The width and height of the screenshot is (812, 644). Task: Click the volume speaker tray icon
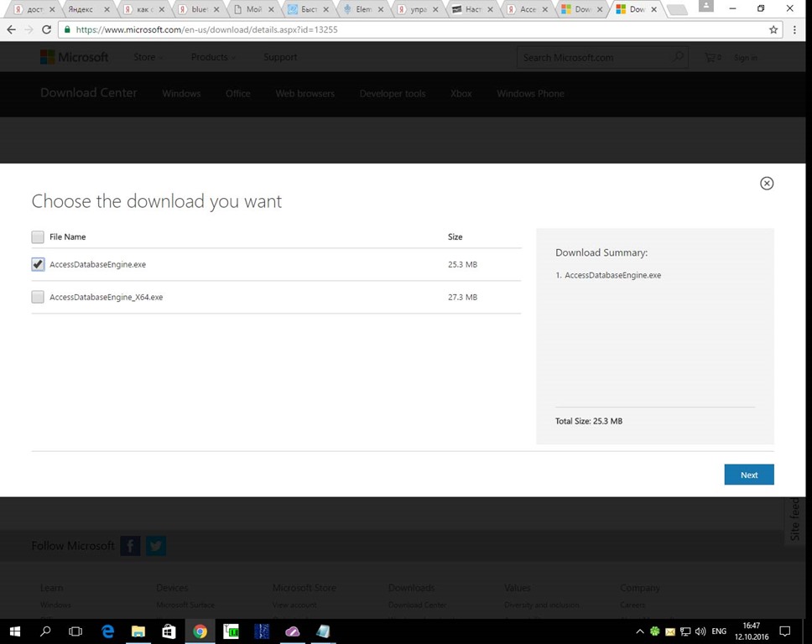700,631
